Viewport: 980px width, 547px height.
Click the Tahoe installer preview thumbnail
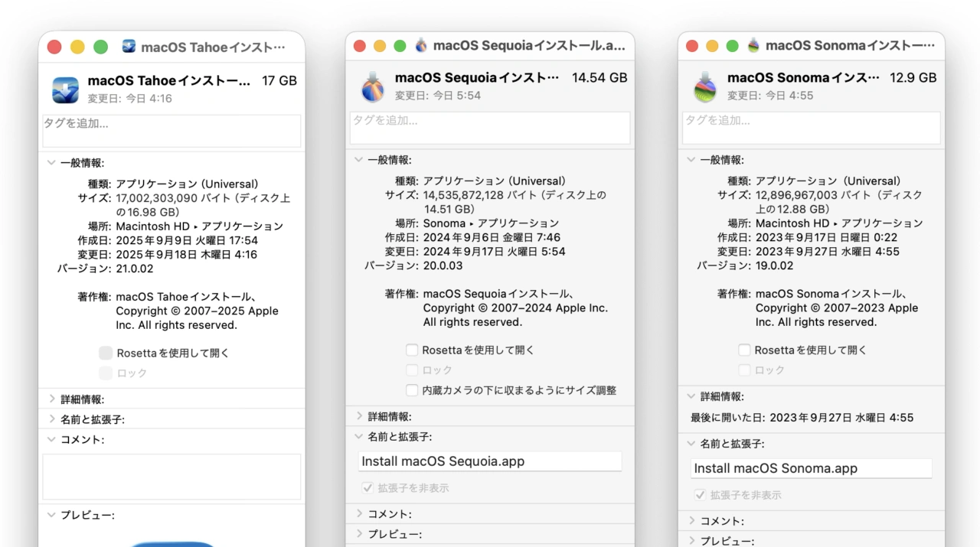point(171,543)
